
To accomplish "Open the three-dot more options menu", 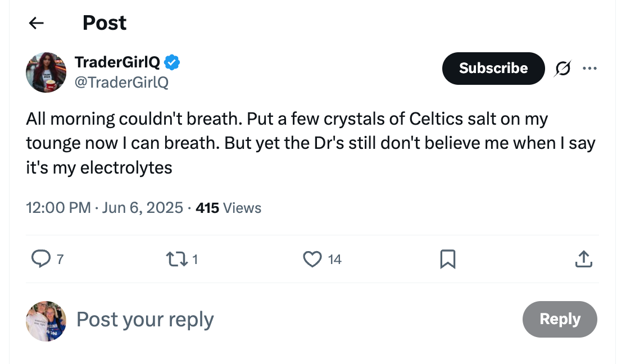I will coord(589,69).
